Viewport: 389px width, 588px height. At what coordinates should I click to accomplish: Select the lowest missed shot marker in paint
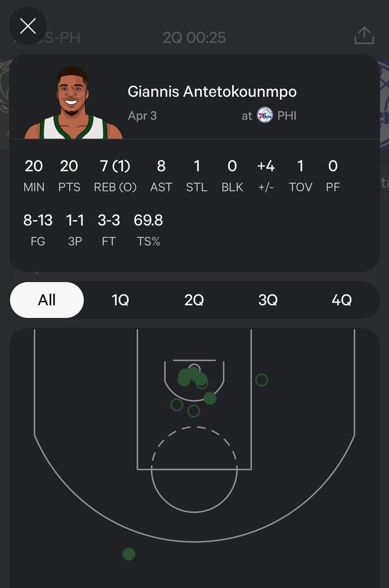click(194, 411)
